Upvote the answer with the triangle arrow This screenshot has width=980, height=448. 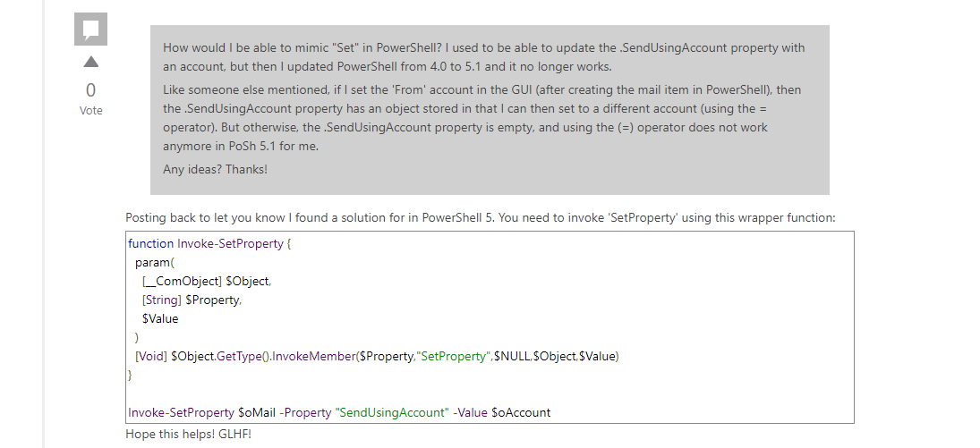(x=90, y=63)
